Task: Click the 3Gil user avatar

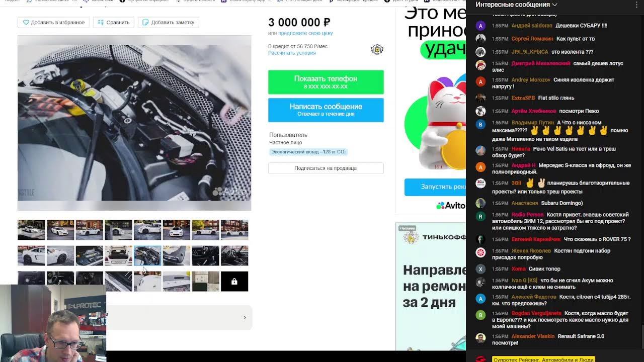Action: click(x=480, y=184)
